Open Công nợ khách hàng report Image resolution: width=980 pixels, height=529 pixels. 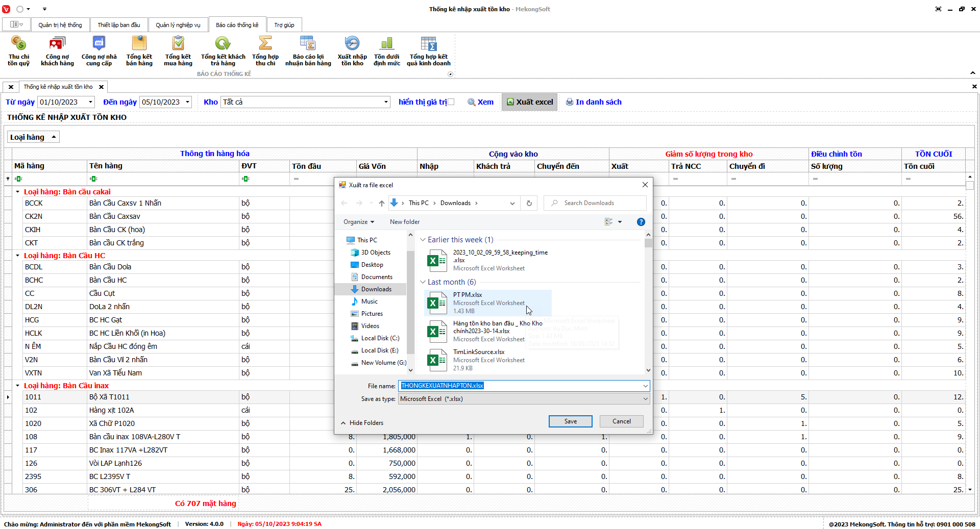pos(57,51)
